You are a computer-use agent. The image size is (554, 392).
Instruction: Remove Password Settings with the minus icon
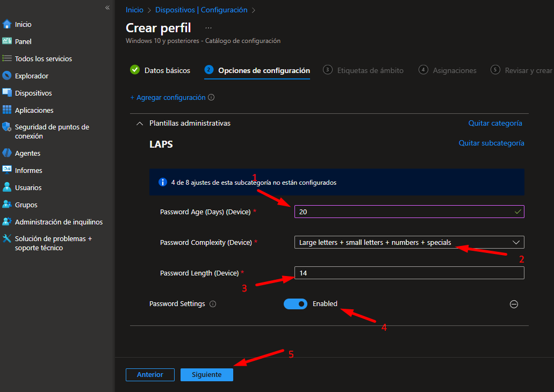514,304
